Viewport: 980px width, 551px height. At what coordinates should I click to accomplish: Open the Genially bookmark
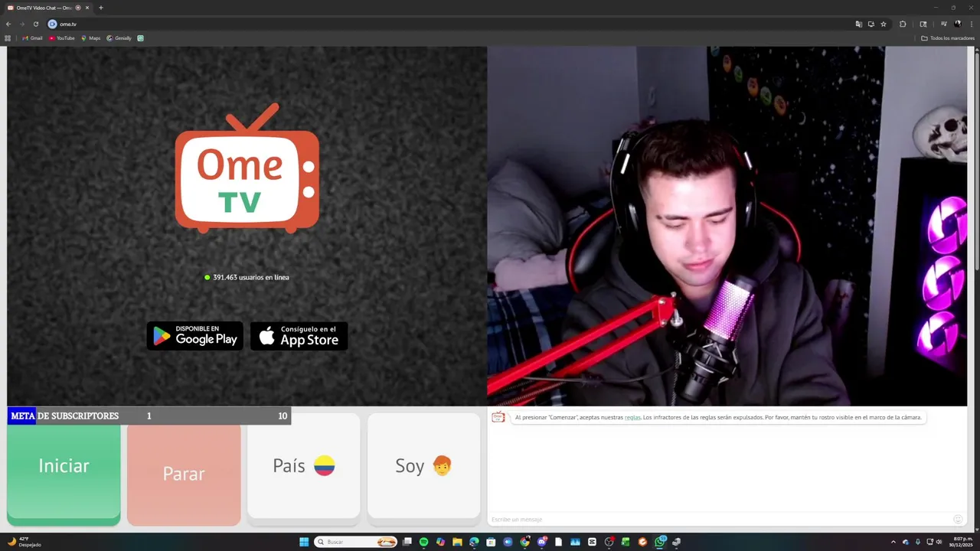point(119,38)
